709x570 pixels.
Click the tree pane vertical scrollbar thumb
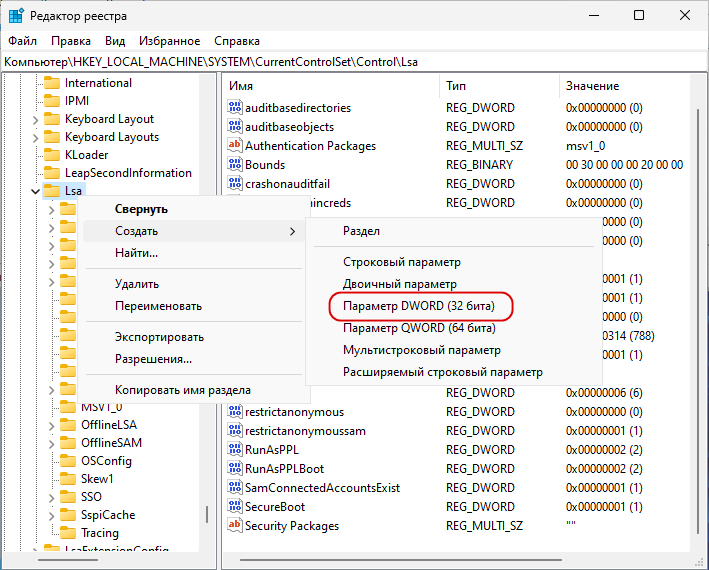click(207, 514)
